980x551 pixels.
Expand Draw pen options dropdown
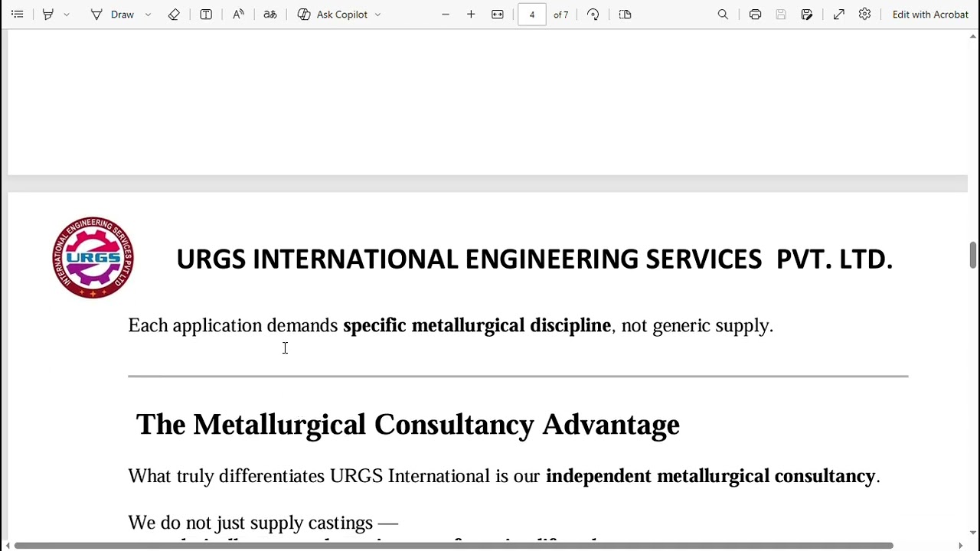148,15
